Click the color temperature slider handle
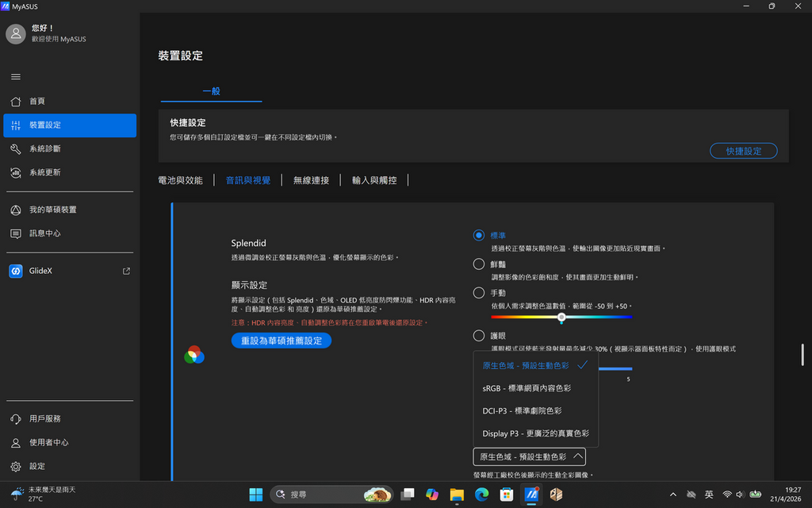812x508 pixels. coord(561,317)
